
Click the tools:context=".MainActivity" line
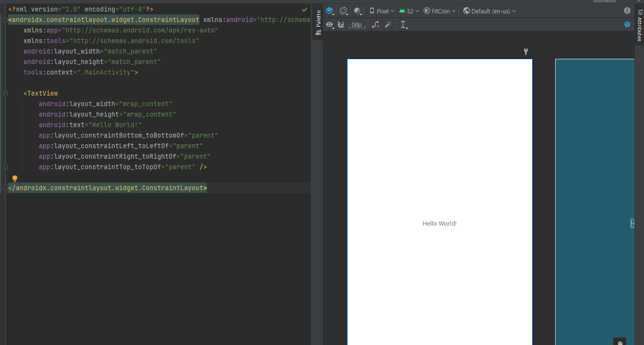(81, 72)
